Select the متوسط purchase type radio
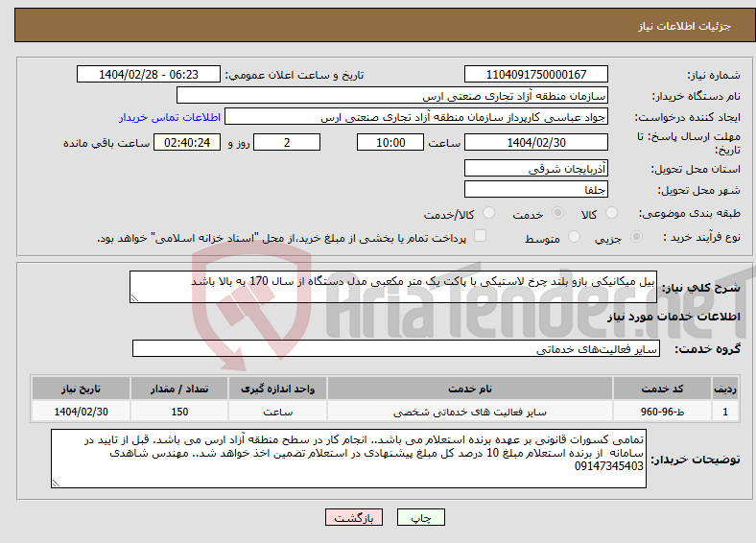This screenshot has height=543, width=756. point(574,237)
